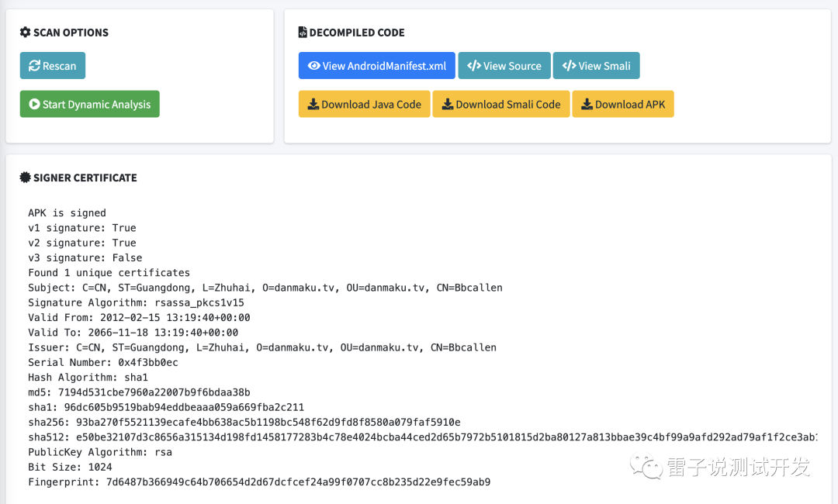Download Smali Code archive
Image resolution: width=838 pixels, height=504 pixels.
500,104
